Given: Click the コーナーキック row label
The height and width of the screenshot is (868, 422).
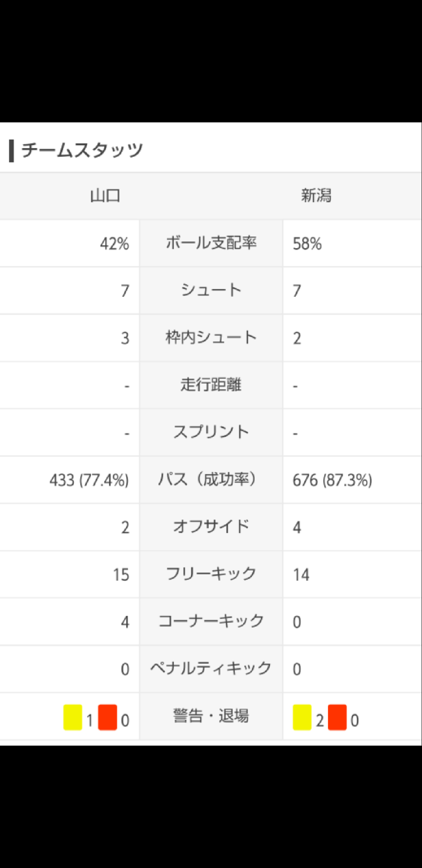Looking at the screenshot, I should coord(211,622).
